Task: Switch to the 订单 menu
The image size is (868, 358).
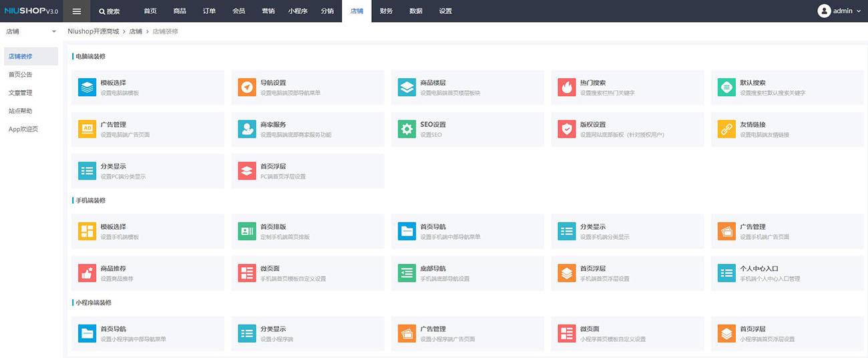Action: click(209, 11)
